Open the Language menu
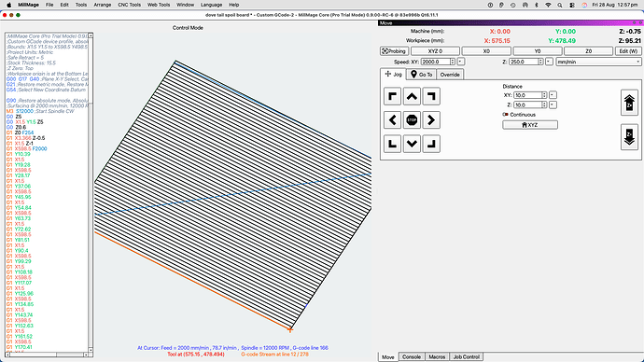 211,5
